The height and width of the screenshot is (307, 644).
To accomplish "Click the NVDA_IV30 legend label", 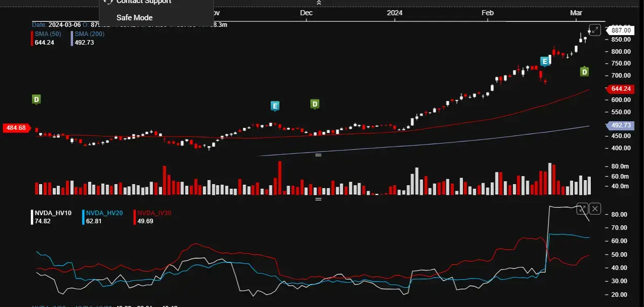I will coord(155,213).
